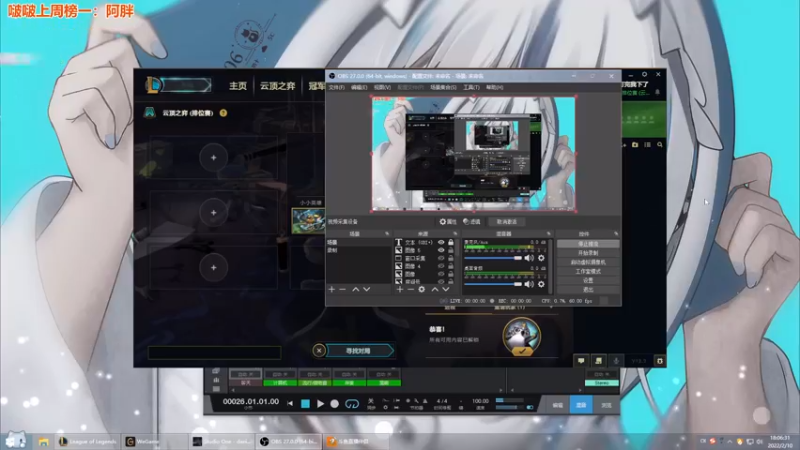This screenshot has height=450, width=800.
Task: Open 场景集合(S) menu in OBS
Action: pos(443,87)
